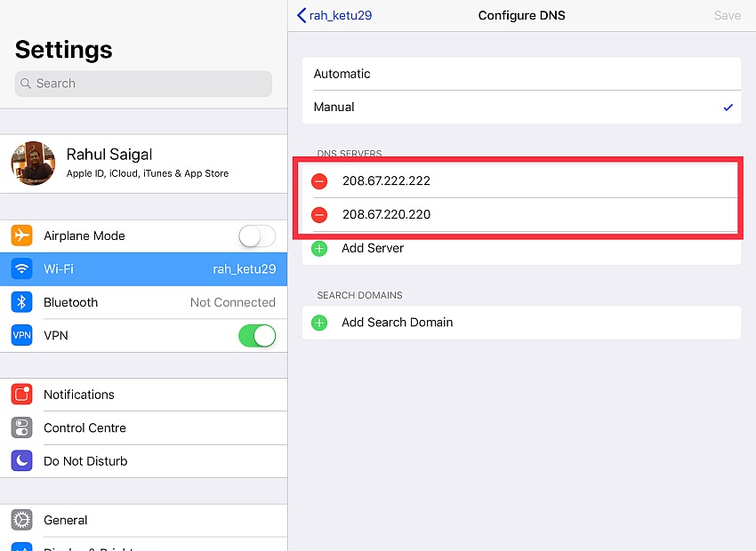The width and height of the screenshot is (756, 551).
Task: Tap plus icon beside Add Search Domain
Action: 319,323
